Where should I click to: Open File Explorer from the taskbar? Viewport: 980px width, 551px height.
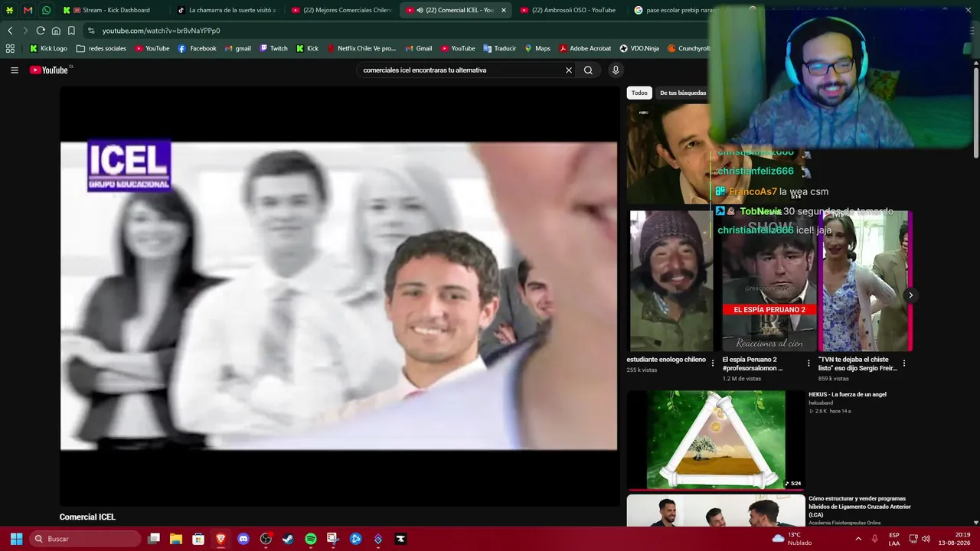click(x=176, y=539)
